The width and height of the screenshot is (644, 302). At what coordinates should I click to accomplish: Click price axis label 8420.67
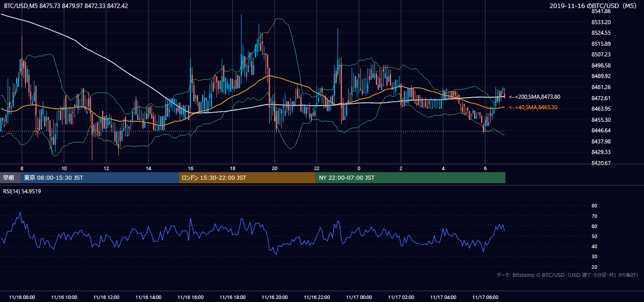click(x=601, y=163)
